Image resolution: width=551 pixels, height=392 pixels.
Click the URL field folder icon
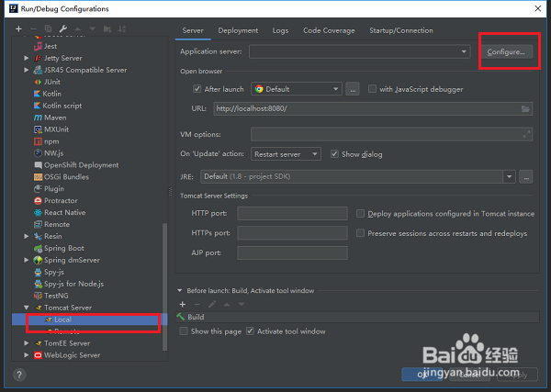pos(525,109)
